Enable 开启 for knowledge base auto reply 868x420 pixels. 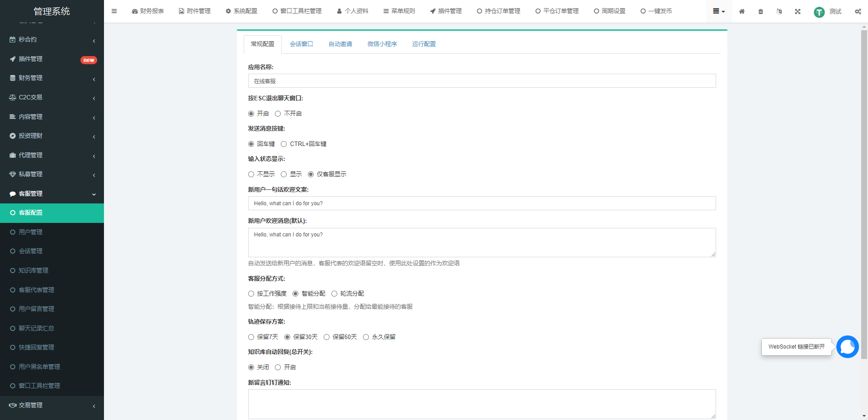click(x=278, y=368)
